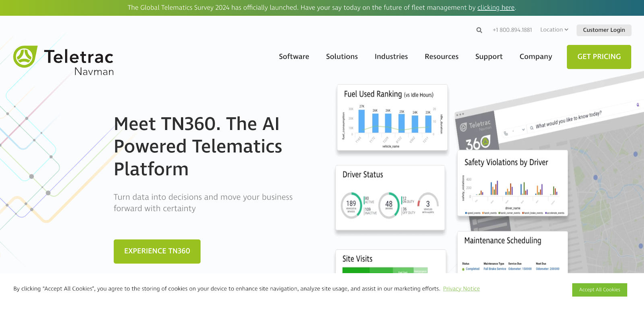Open the Company menu
The height and width of the screenshot is (310, 644).
pyautogui.click(x=535, y=57)
